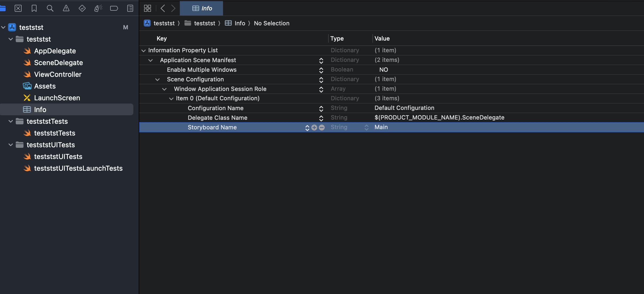Open the Breakpoint navigator
644x294 pixels.
click(114, 9)
